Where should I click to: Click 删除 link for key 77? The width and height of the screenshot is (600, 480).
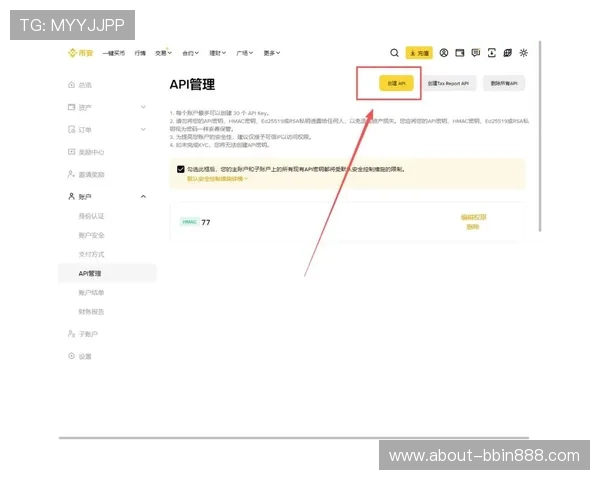(x=473, y=227)
